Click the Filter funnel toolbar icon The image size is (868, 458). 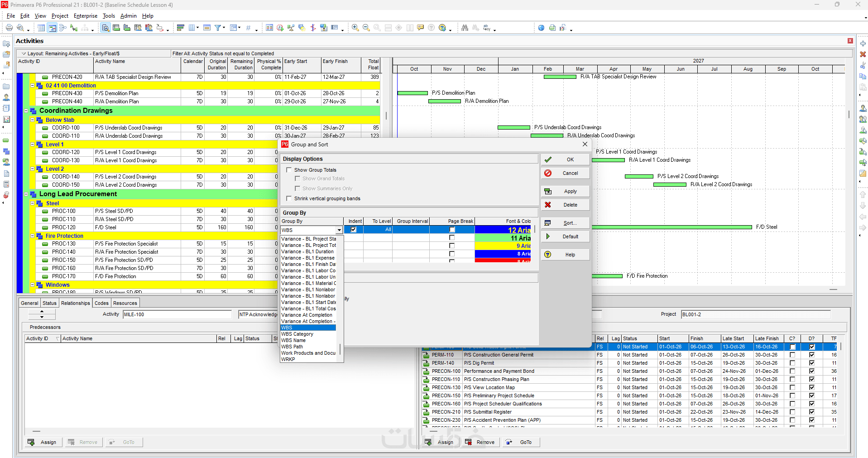218,28
